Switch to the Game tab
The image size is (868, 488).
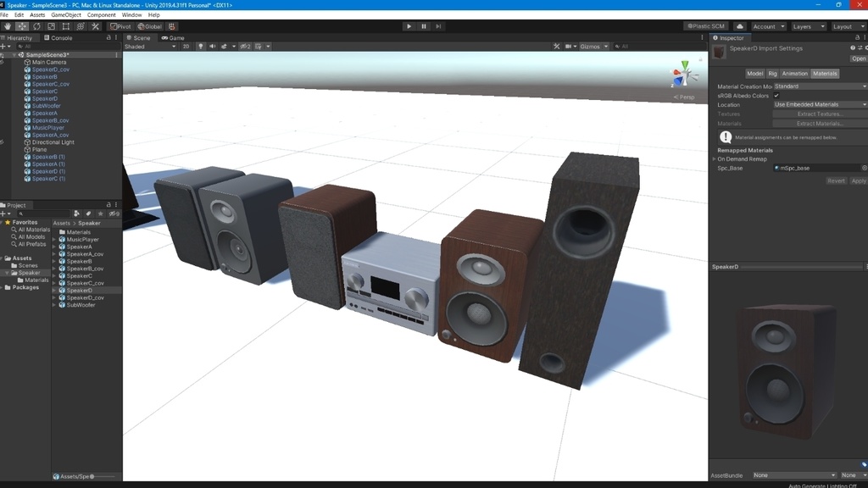(173, 38)
